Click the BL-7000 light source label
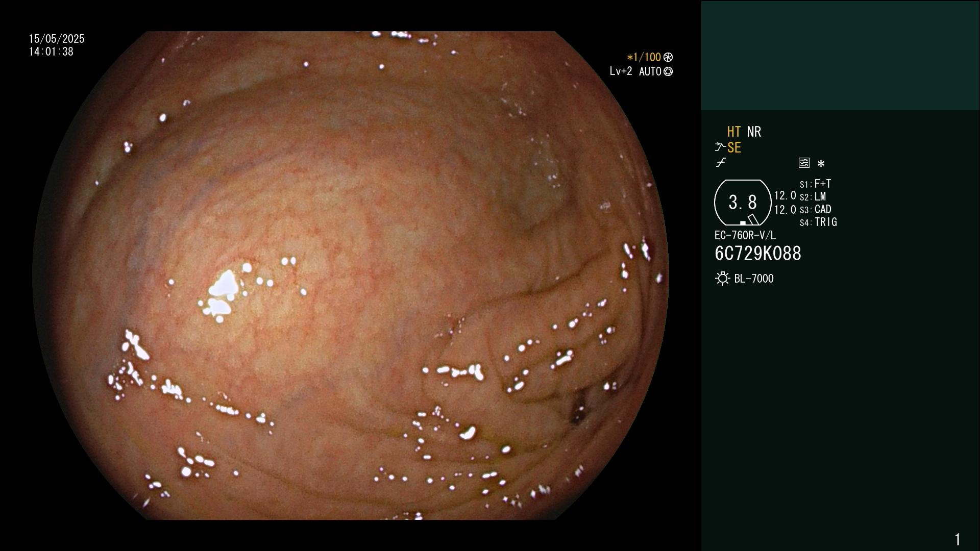980x551 pixels. pos(754,279)
